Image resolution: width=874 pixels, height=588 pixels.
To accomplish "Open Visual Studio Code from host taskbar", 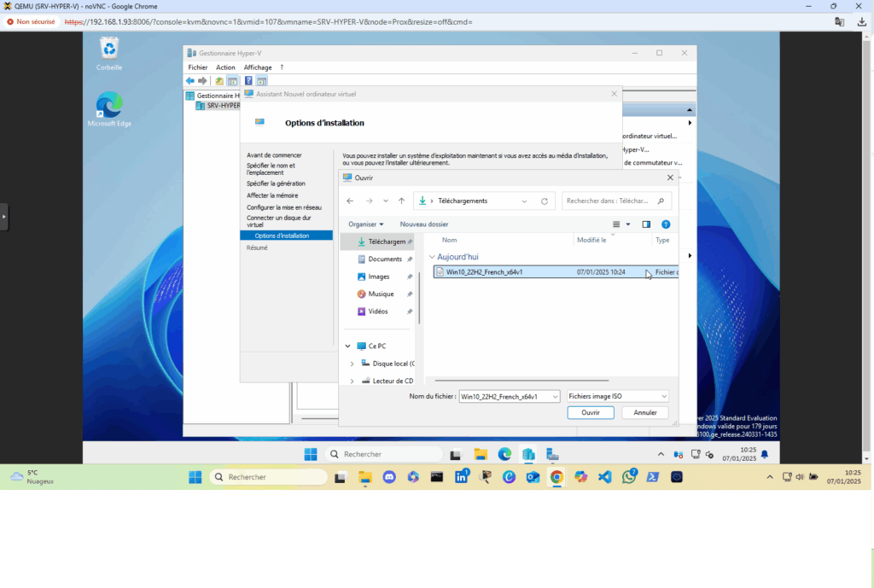I will tap(605, 477).
